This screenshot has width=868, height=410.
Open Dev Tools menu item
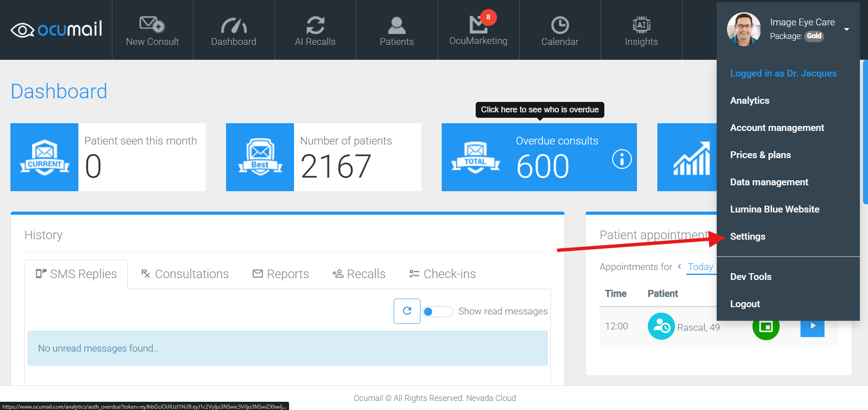tap(751, 277)
